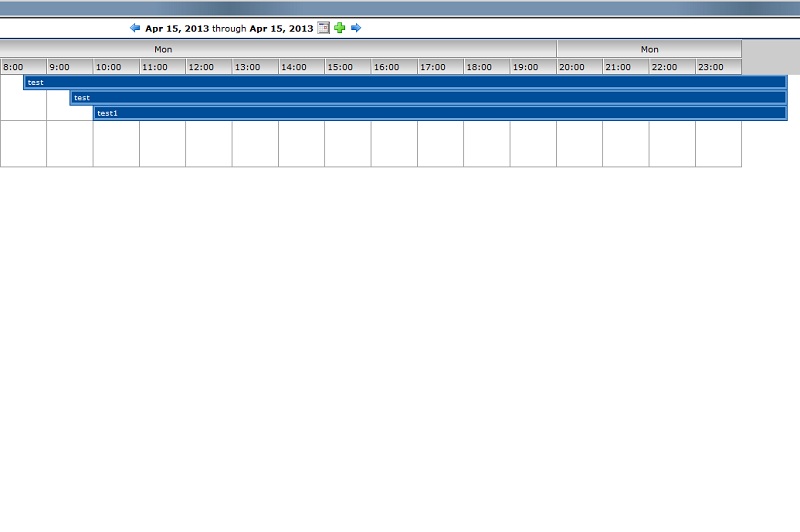Click the 8:00 time column header
The width and height of the screenshot is (800, 532).
[23, 67]
